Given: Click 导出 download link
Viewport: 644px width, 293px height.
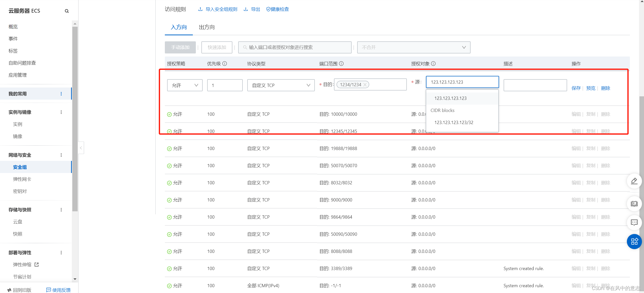Looking at the screenshot, I should 252,9.
